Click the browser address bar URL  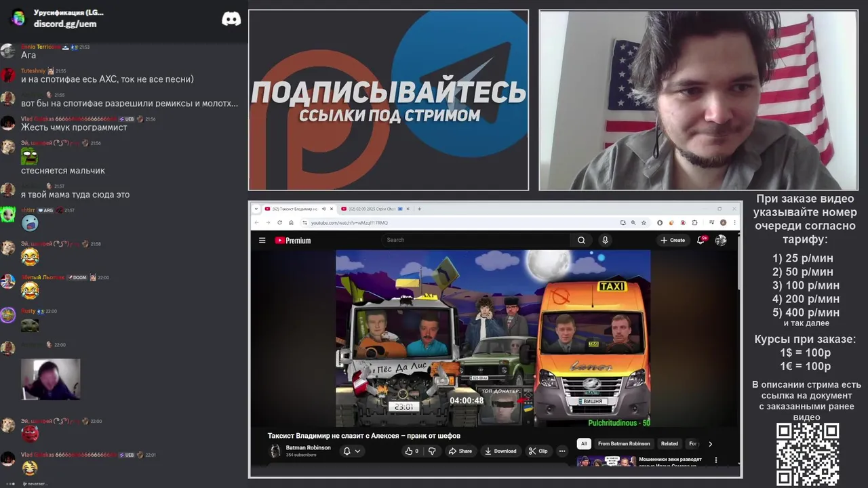point(349,222)
